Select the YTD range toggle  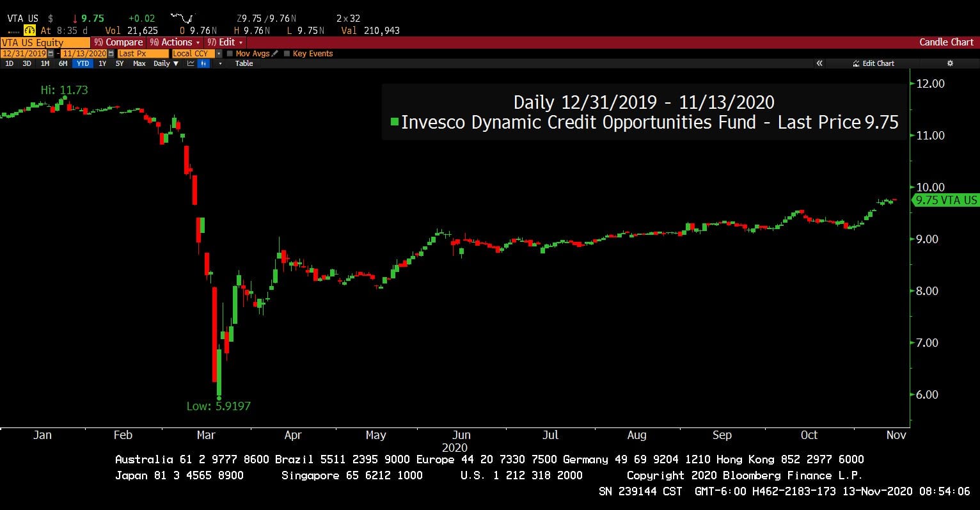(x=83, y=63)
